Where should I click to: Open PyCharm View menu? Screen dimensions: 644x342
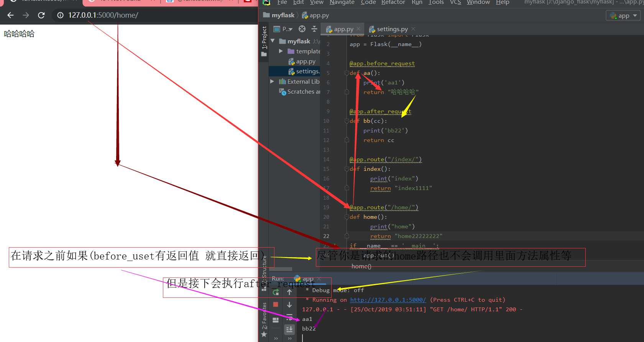(317, 2)
